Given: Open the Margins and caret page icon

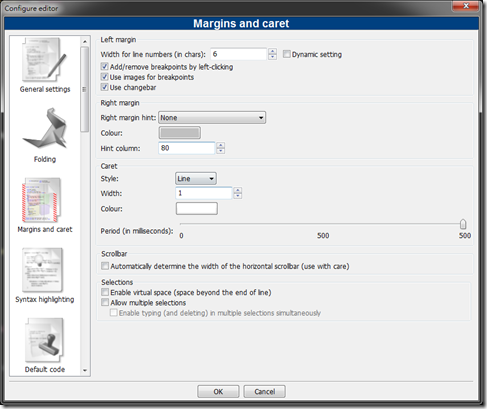Looking at the screenshot, I should [41, 200].
